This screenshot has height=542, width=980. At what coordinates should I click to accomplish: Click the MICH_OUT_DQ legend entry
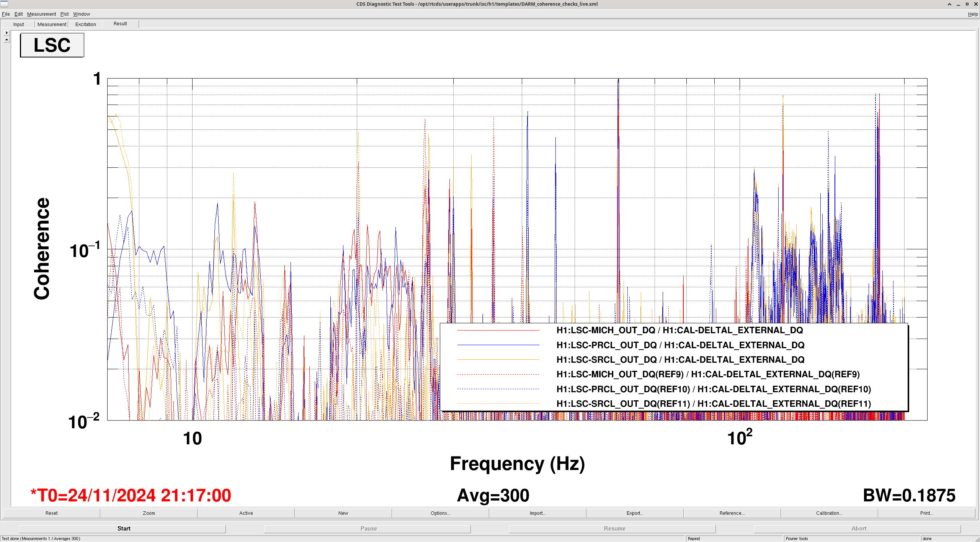(x=679, y=330)
